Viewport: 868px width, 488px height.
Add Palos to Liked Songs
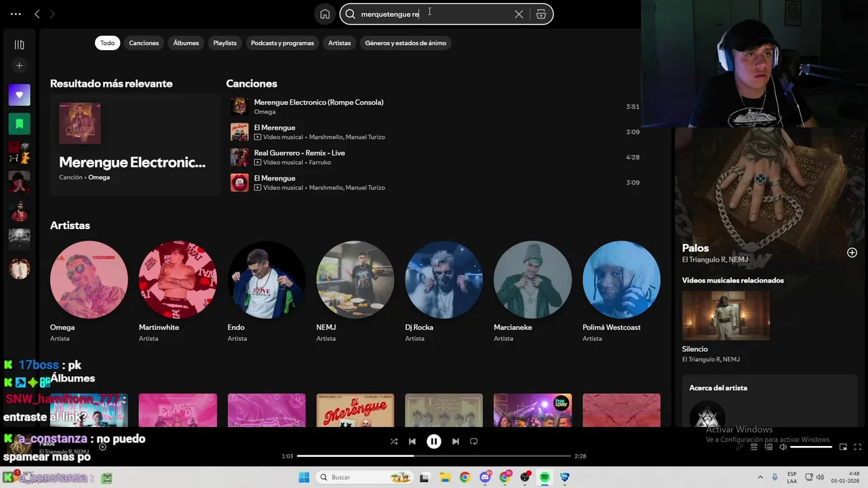[852, 253]
